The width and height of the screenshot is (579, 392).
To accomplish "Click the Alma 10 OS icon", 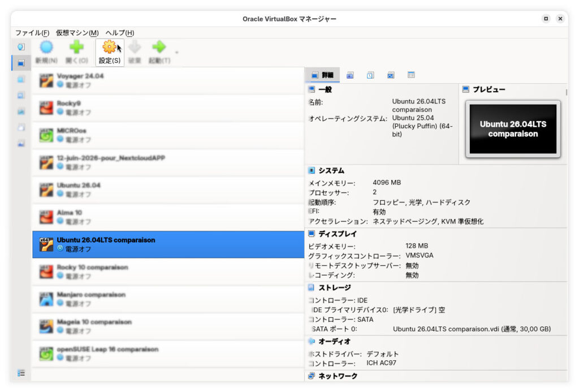I will click(46, 217).
